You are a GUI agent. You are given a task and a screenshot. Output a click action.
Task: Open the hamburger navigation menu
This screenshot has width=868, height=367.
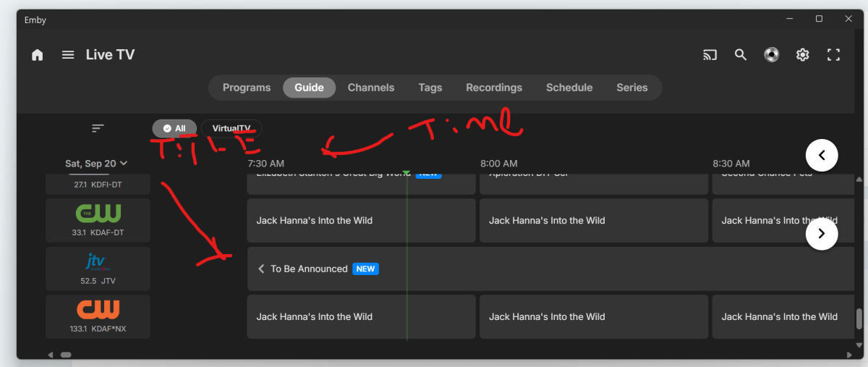pos(68,55)
